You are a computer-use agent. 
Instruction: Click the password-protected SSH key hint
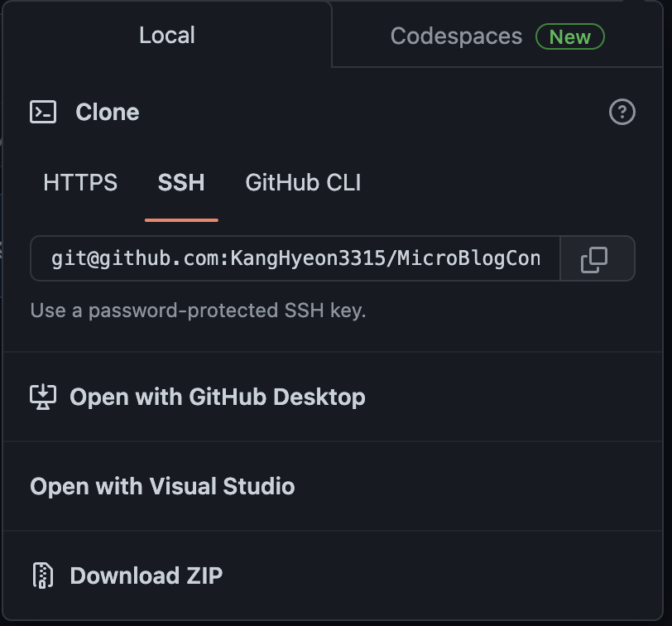pos(198,311)
